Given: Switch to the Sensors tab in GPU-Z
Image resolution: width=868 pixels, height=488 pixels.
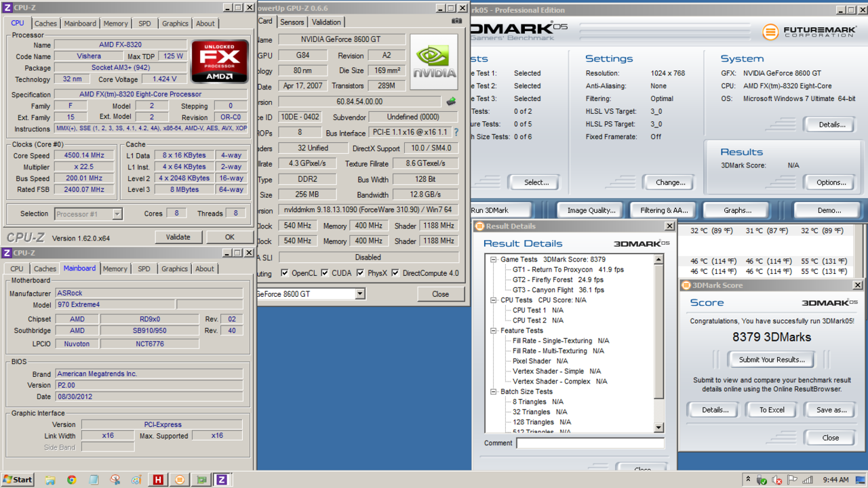Looking at the screenshot, I should [292, 22].
